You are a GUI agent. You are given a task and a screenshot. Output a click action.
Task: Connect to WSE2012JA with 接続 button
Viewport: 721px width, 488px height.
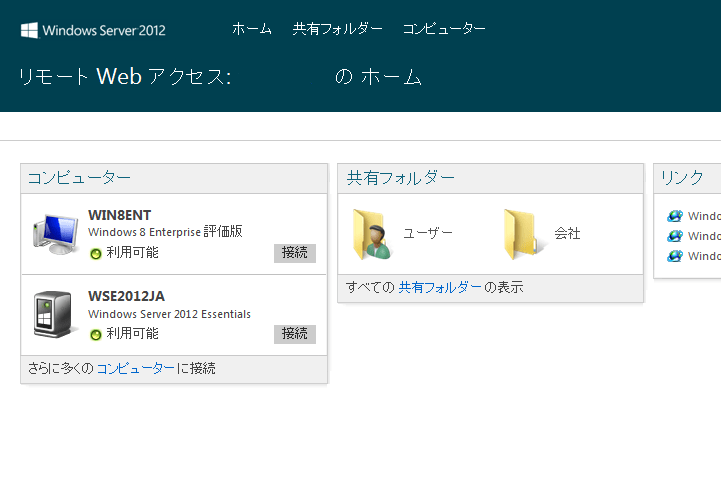295,334
